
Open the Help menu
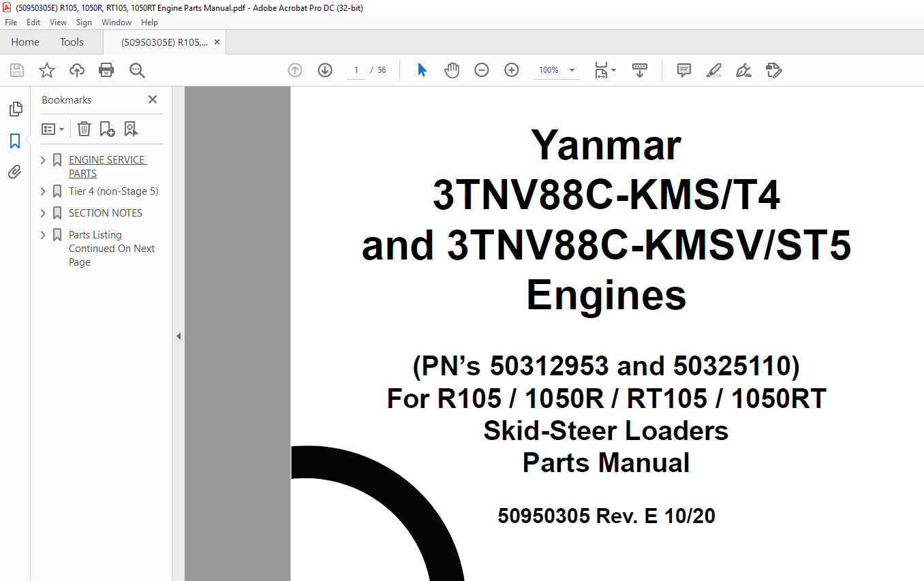(149, 22)
